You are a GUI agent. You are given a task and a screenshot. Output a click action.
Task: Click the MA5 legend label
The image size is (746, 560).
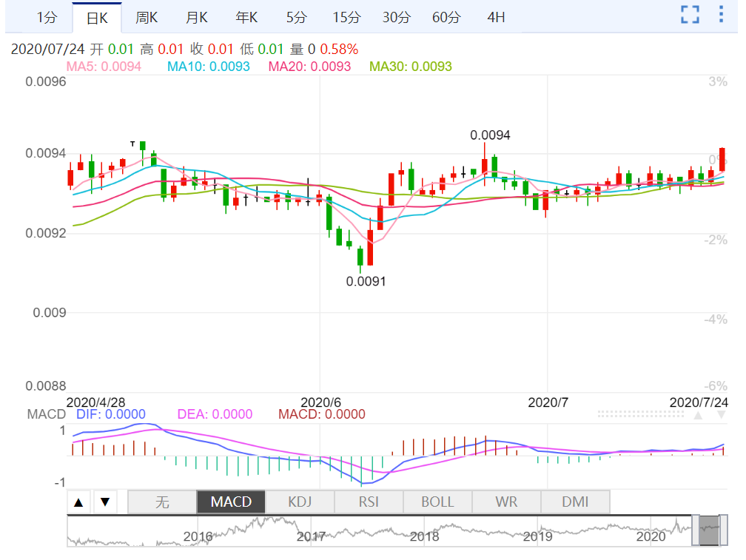click(104, 67)
